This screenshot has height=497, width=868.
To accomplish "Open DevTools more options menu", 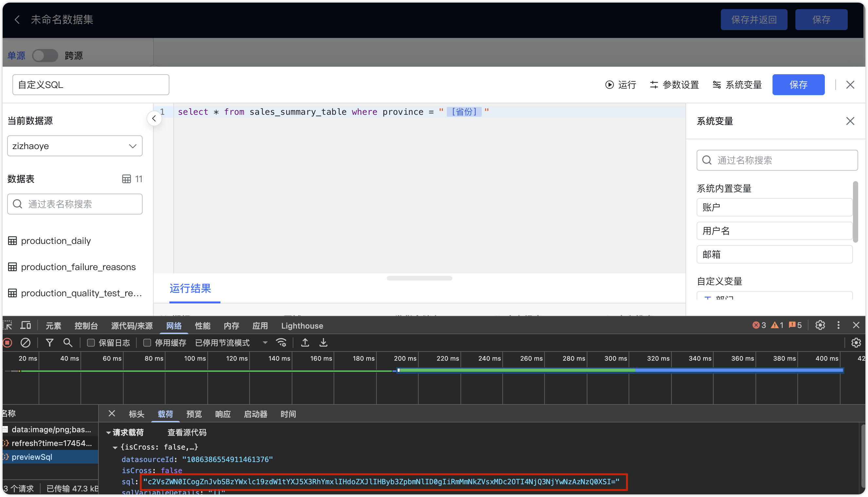I will point(838,325).
